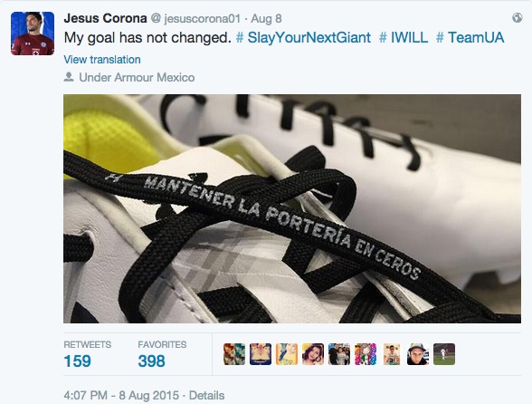
Task: Click the last avatar showing a soccer field
Action: coord(444,354)
